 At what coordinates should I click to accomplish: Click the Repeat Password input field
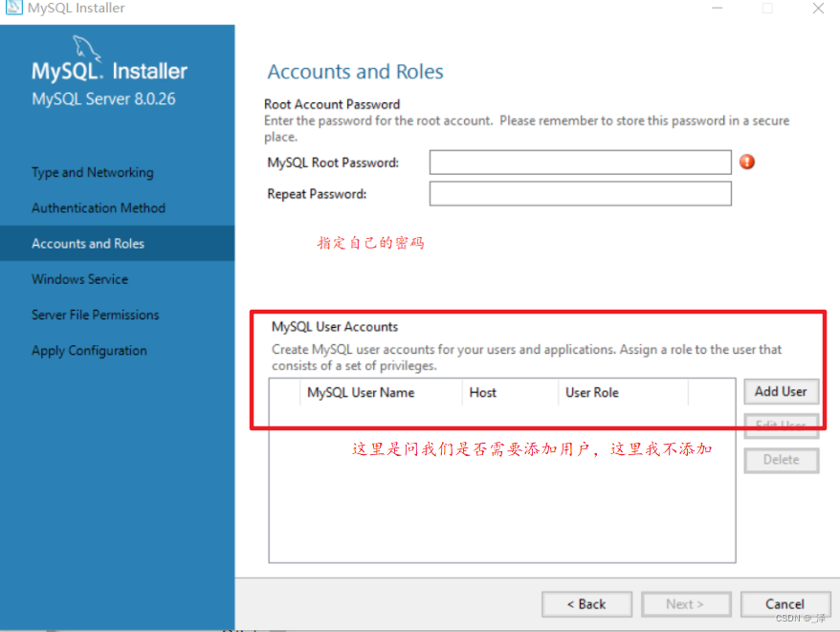point(580,193)
